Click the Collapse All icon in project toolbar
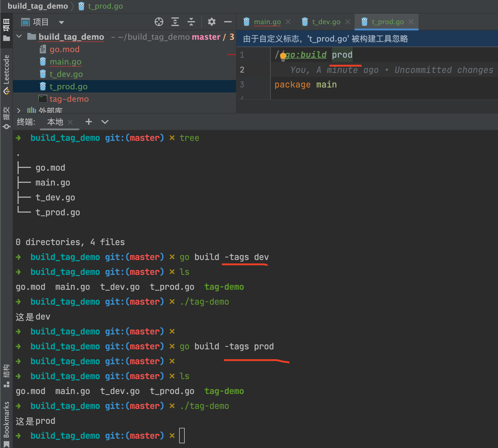Viewport: 498px width, 448px height. point(191,22)
